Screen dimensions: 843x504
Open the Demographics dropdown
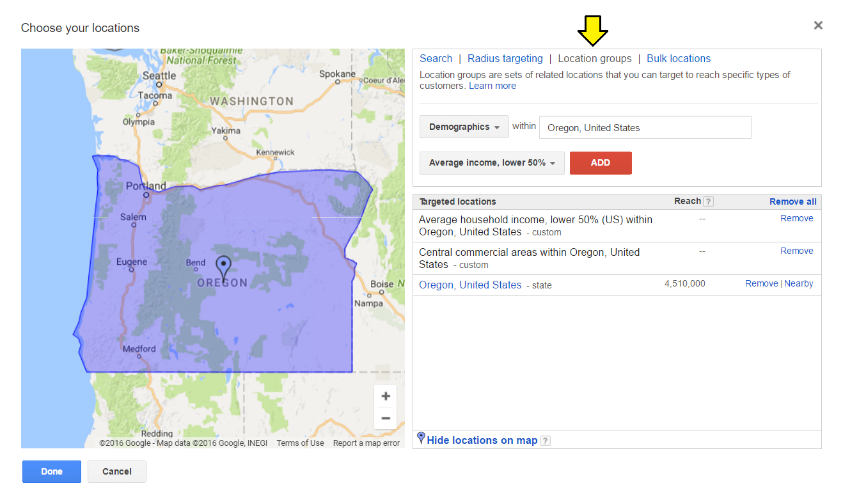(x=464, y=127)
